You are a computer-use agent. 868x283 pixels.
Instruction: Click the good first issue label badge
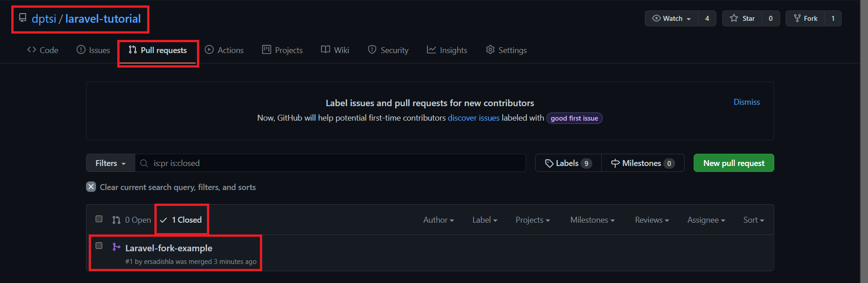574,118
